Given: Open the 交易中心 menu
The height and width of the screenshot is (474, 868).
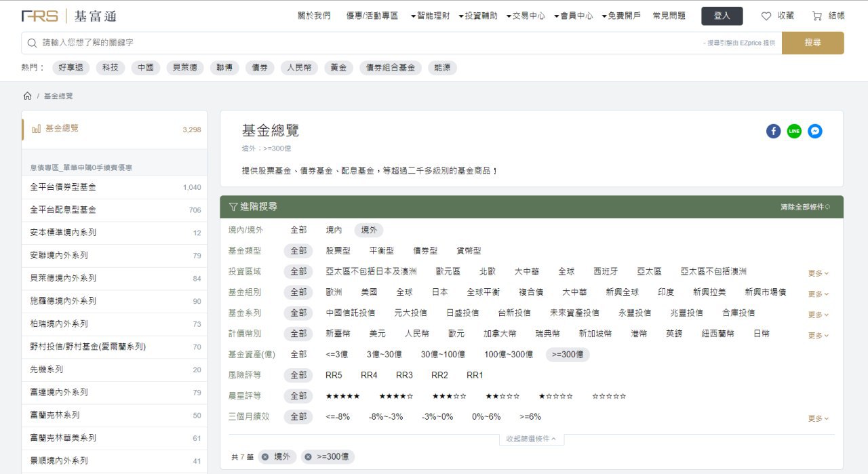Looking at the screenshot, I should point(526,16).
